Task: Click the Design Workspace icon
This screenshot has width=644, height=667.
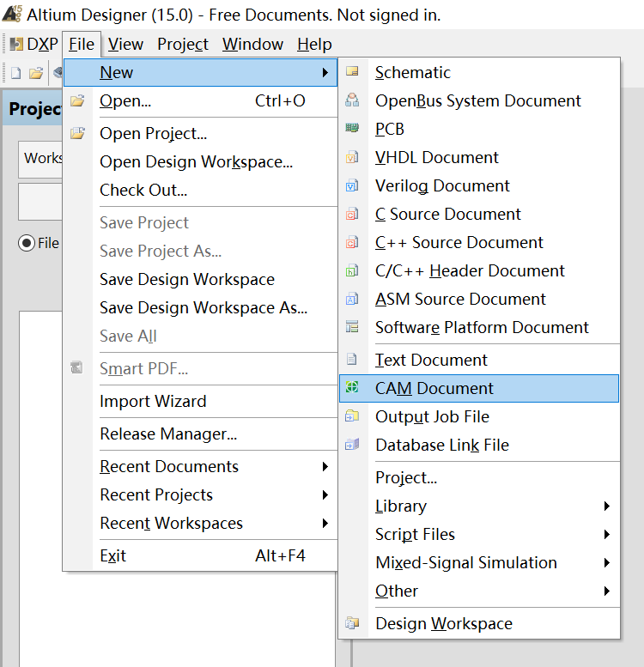Action: point(352,623)
